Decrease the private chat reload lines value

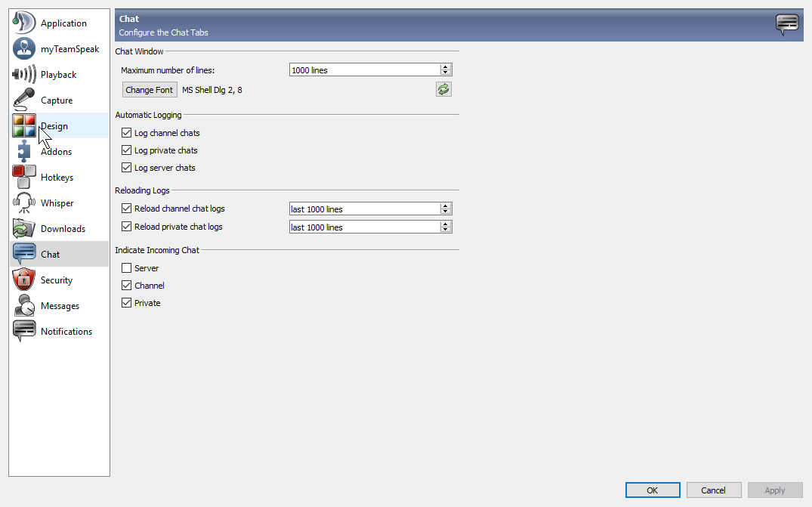pyautogui.click(x=446, y=230)
